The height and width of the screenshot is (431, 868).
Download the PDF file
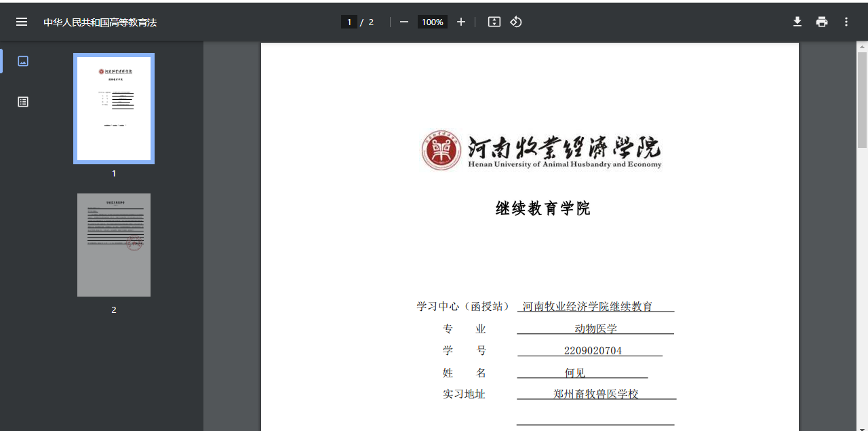[x=797, y=22]
